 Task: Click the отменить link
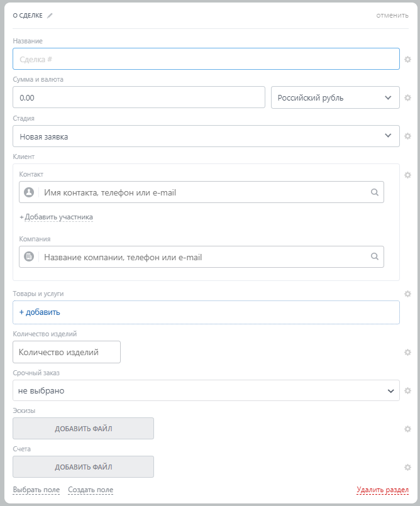(392, 16)
